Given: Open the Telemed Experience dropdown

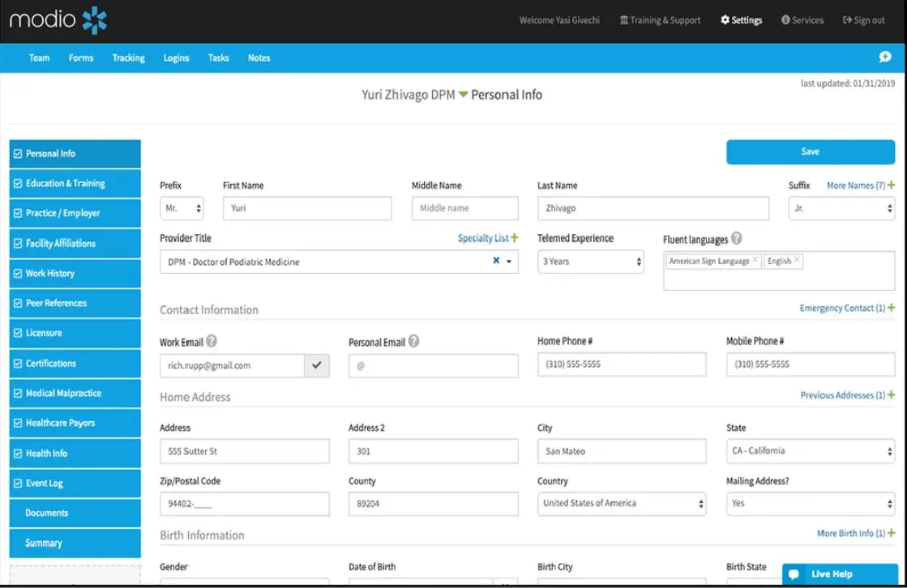Looking at the screenshot, I should pos(591,262).
